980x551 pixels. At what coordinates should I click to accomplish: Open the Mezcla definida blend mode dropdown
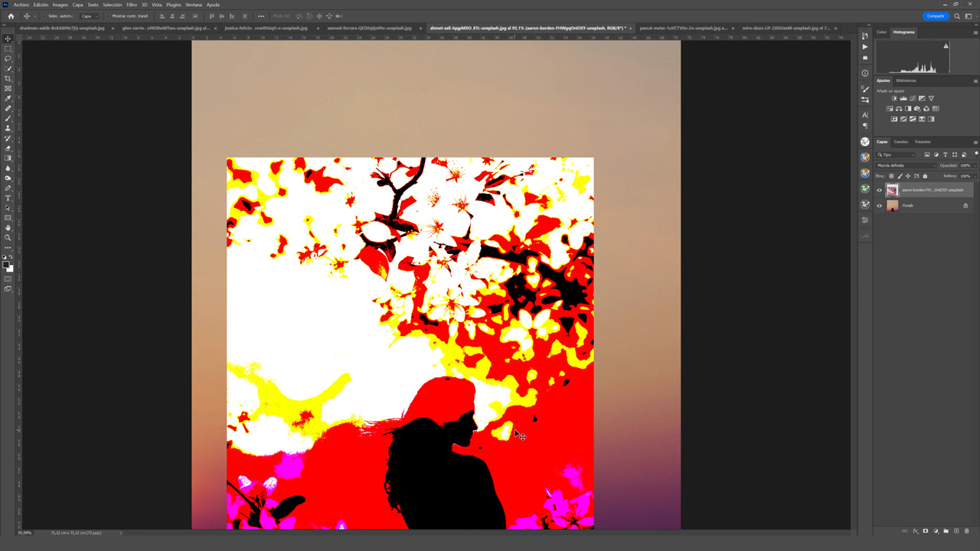pos(905,165)
